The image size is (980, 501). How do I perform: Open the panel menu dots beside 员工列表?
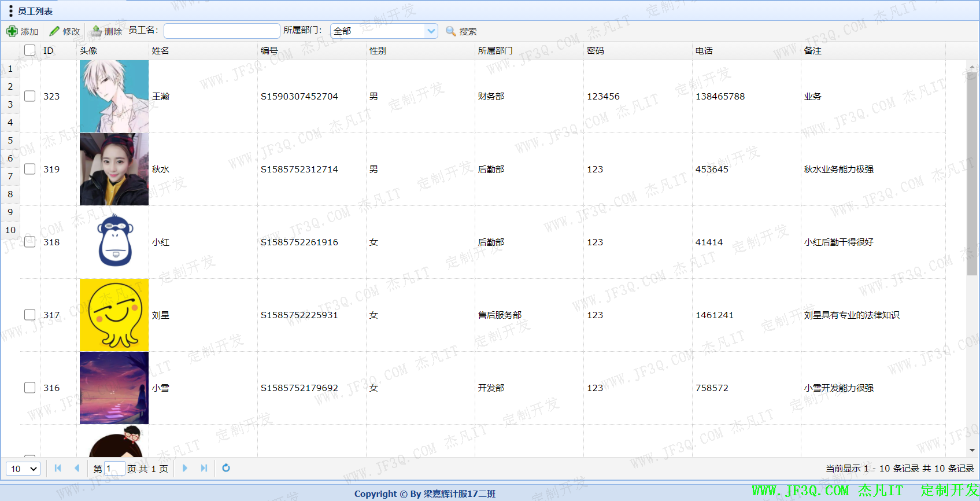coord(10,11)
